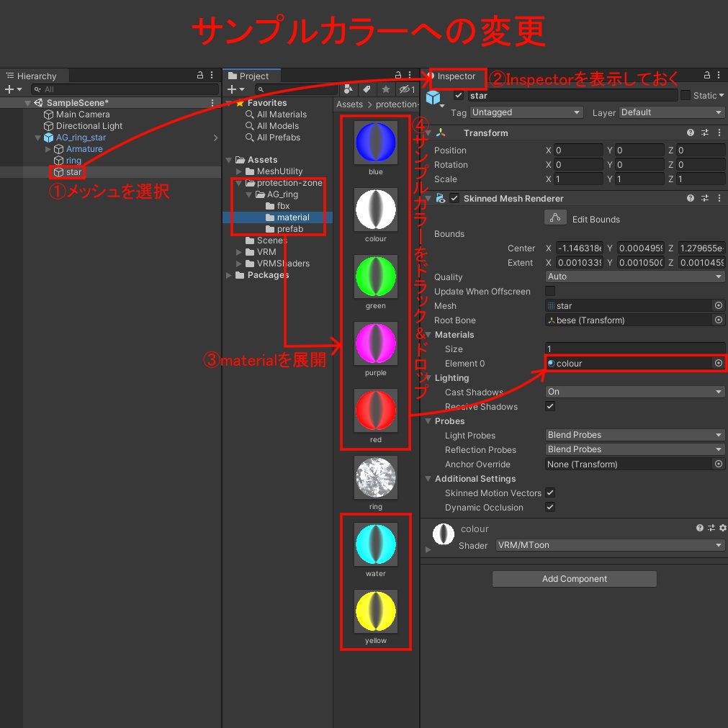Open the Search by Type filter in Project toolbar
The width and height of the screenshot is (728, 728).
click(349, 89)
